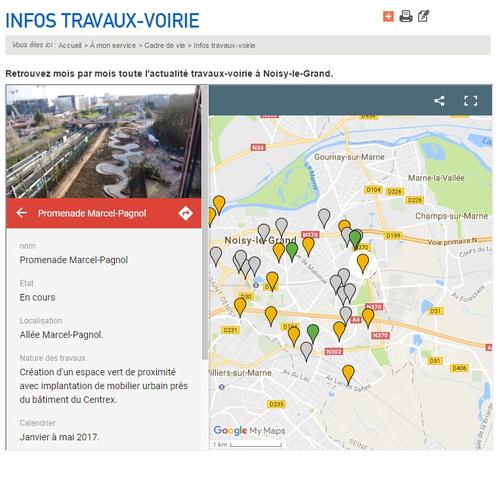Open the Infos travaux-voirie breadcrumb
Image resolution: width=500 pixels, height=479 pixels.
[224, 45]
